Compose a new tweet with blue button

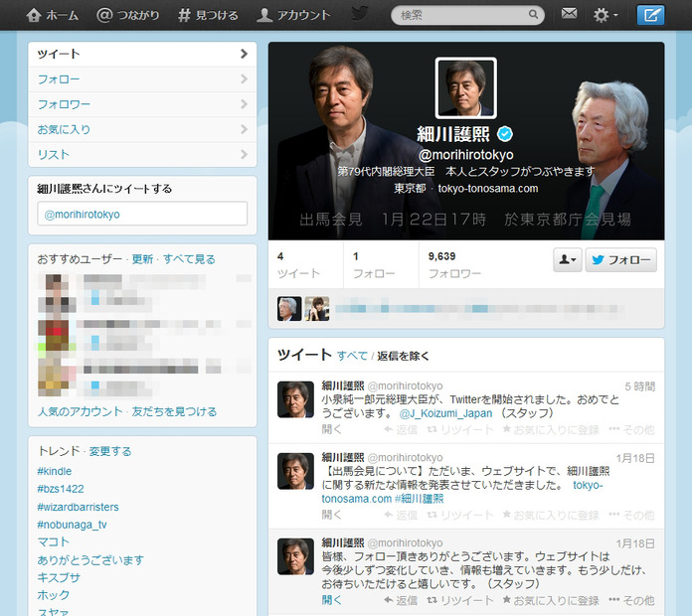click(x=650, y=16)
